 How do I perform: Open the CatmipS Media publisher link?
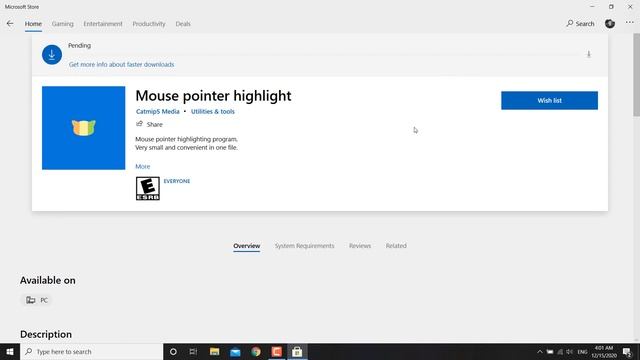[x=158, y=111]
